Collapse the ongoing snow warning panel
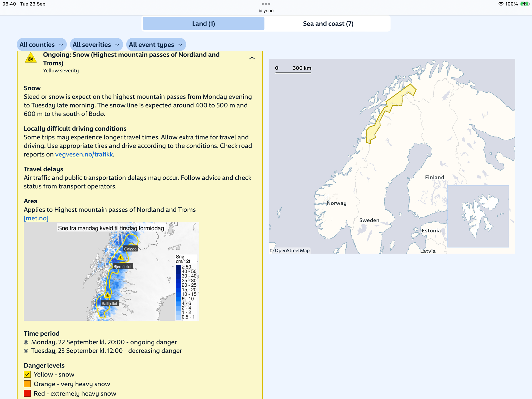The width and height of the screenshot is (532, 399). click(x=252, y=58)
